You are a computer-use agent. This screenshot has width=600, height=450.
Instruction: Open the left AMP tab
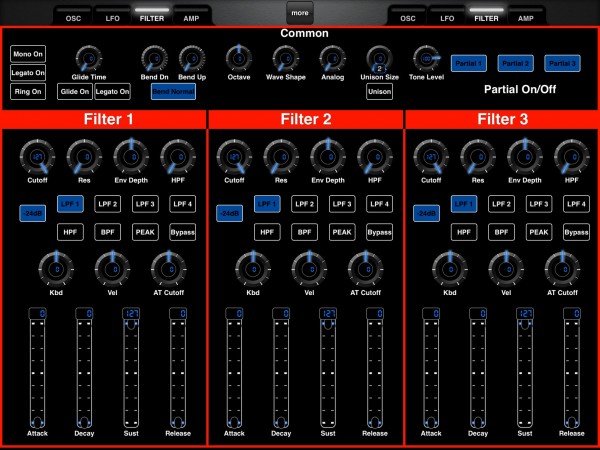click(x=191, y=16)
